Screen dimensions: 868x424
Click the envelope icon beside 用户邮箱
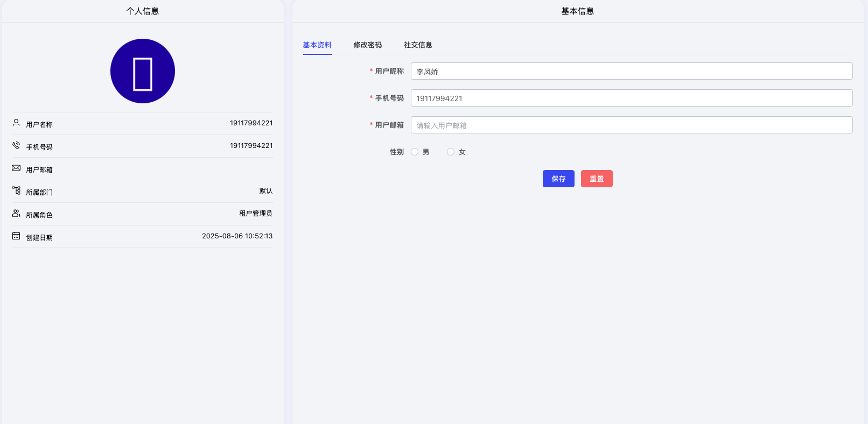coord(16,168)
